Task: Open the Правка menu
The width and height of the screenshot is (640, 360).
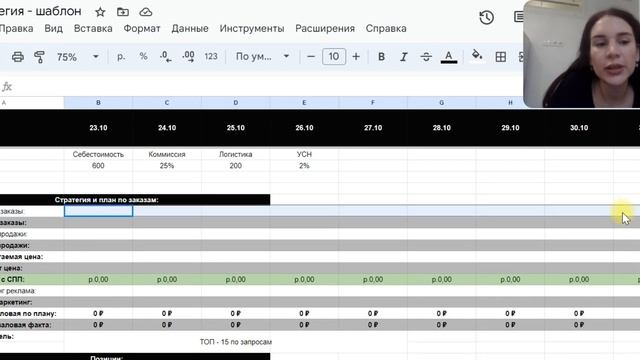Action: coord(16,29)
